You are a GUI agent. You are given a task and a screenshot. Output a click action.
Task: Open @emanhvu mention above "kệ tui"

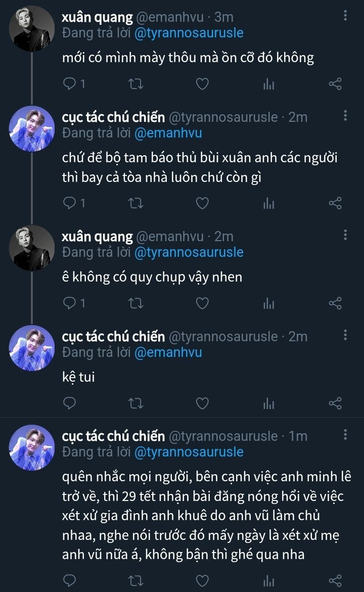tap(168, 352)
